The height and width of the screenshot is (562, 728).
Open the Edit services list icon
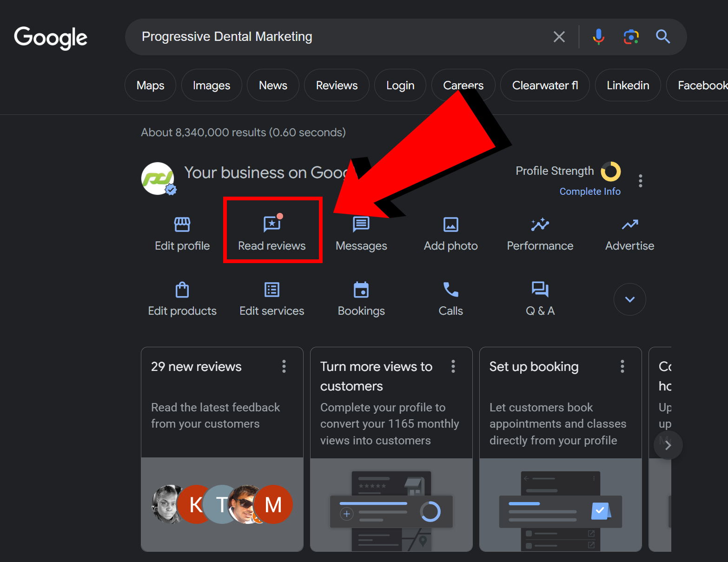[272, 290]
